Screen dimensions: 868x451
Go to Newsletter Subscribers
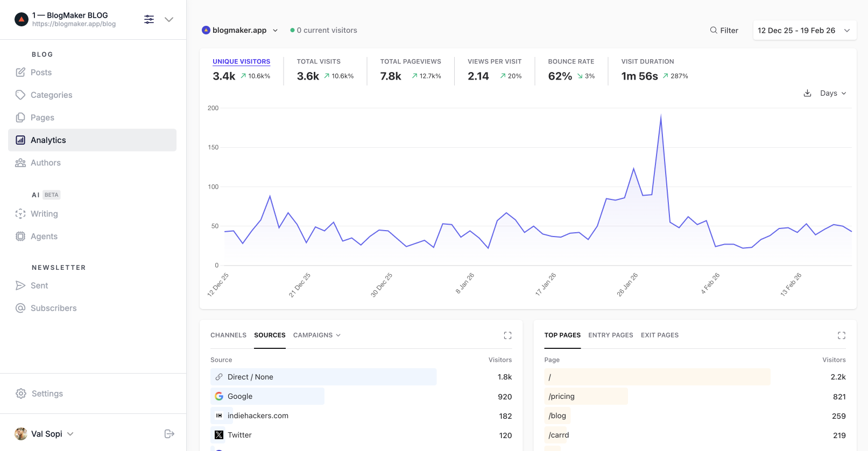point(53,308)
